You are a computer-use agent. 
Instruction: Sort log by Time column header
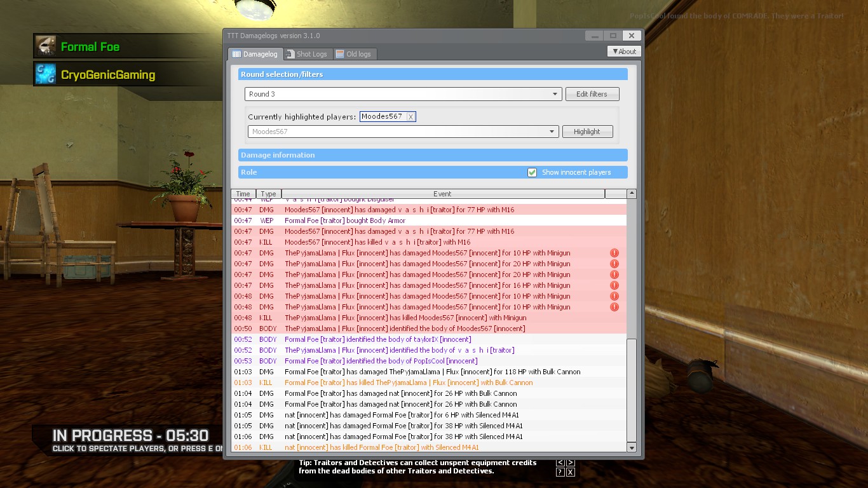click(x=243, y=194)
